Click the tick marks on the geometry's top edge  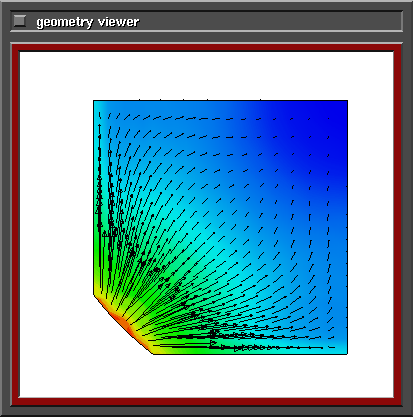point(200,99)
